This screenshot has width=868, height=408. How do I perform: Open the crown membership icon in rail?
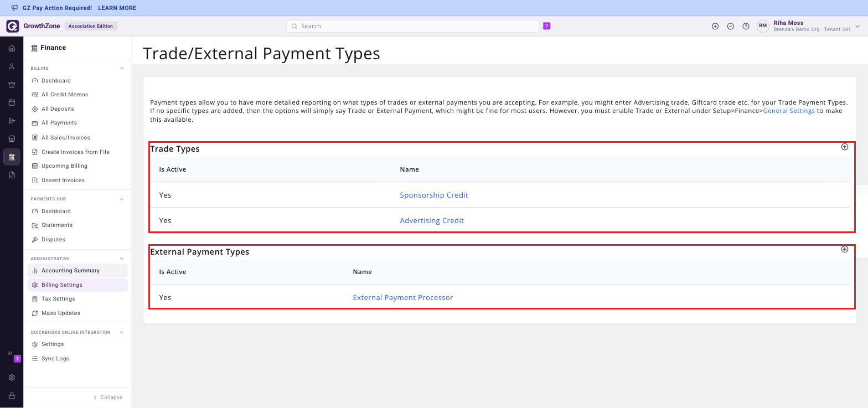coord(12,85)
